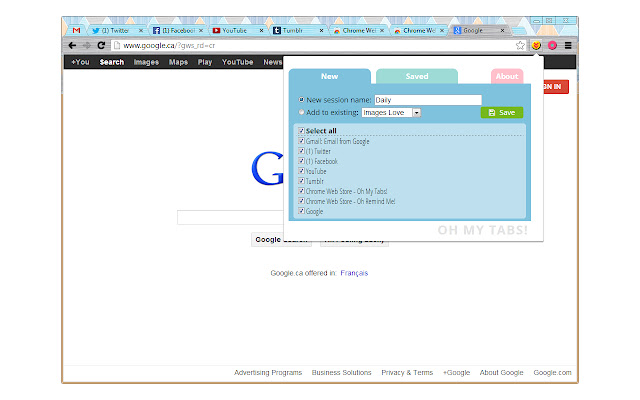Click the green Save button

(502, 113)
